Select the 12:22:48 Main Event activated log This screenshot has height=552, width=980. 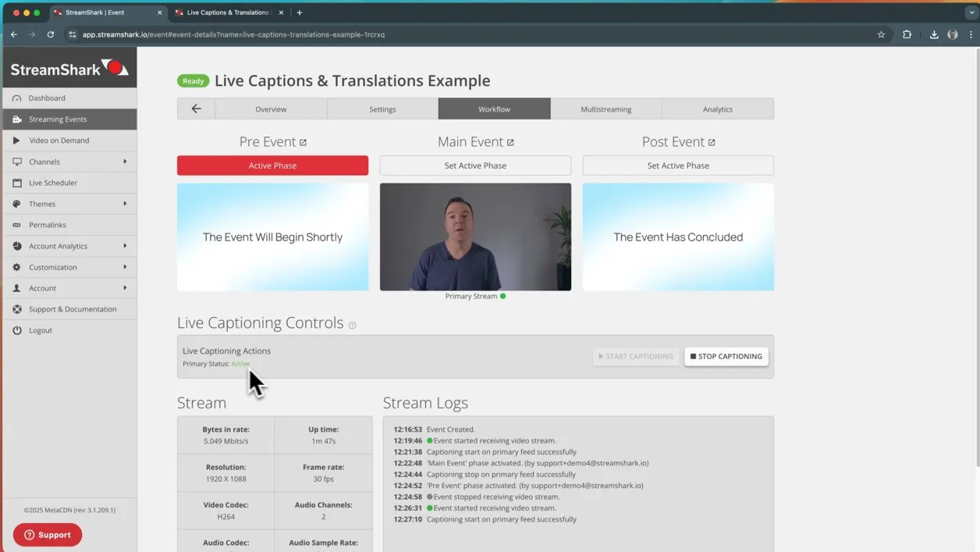520,463
